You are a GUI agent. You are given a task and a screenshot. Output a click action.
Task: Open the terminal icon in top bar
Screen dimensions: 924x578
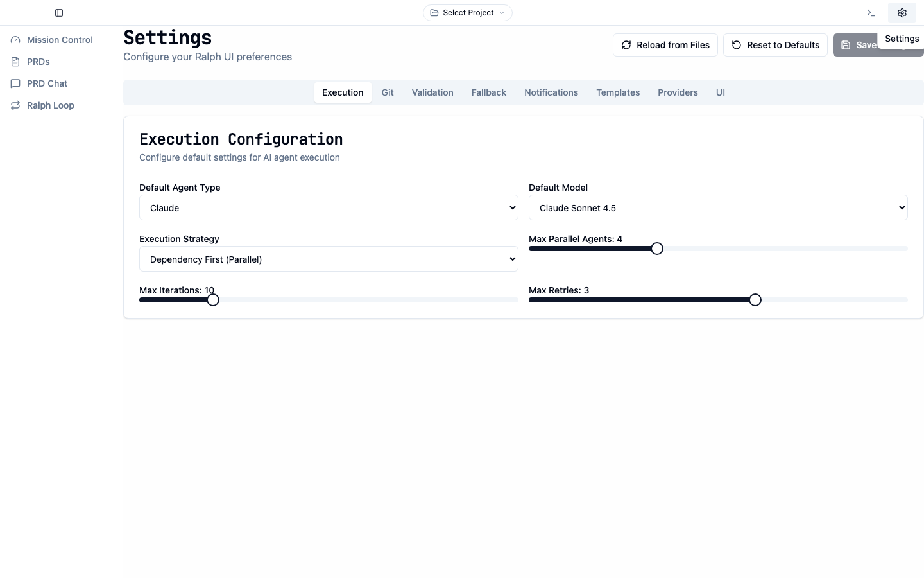[871, 13]
